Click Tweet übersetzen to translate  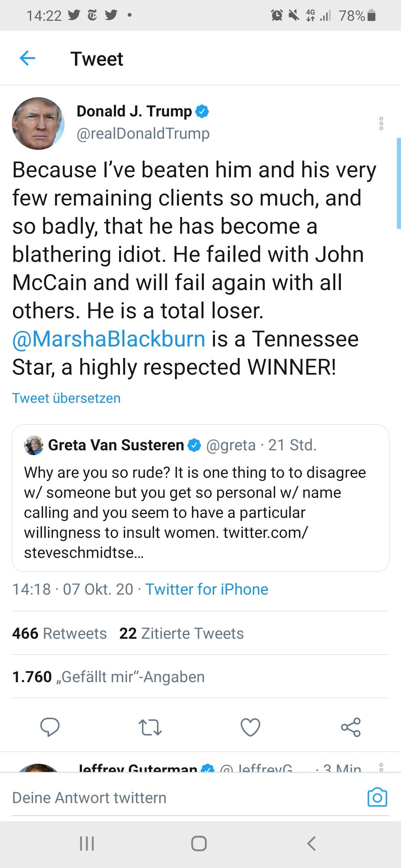pos(66,398)
